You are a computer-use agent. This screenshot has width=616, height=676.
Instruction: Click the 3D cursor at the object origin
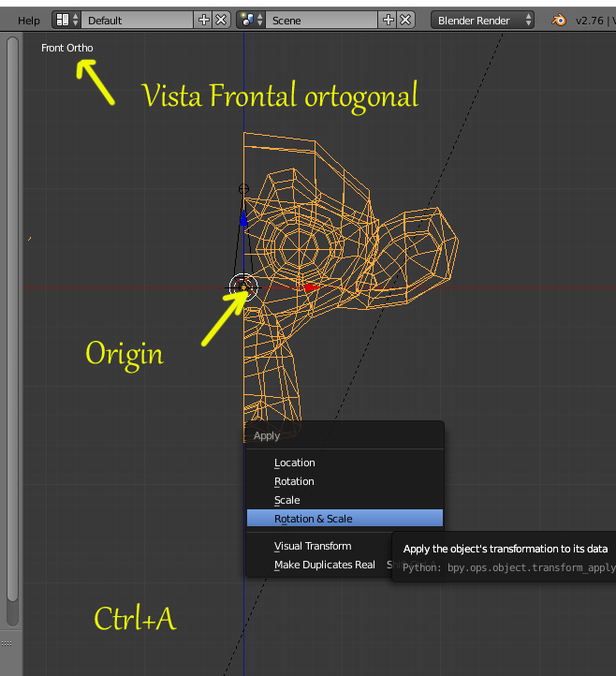click(x=243, y=287)
